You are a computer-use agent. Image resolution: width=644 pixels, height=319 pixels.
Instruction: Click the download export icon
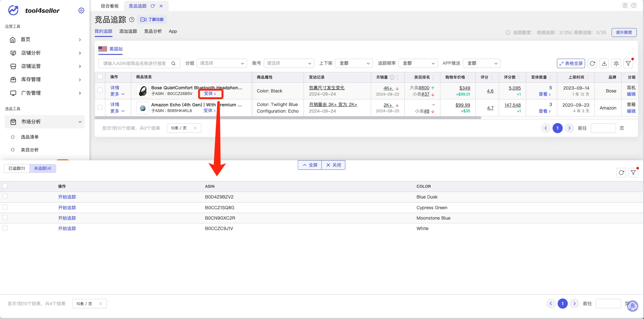(604, 63)
